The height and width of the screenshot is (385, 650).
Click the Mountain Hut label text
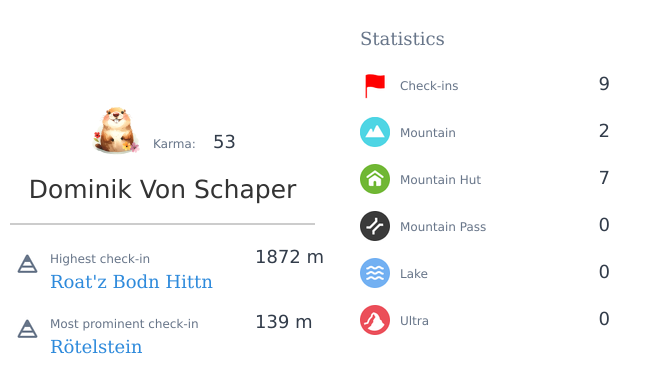pyautogui.click(x=440, y=180)
